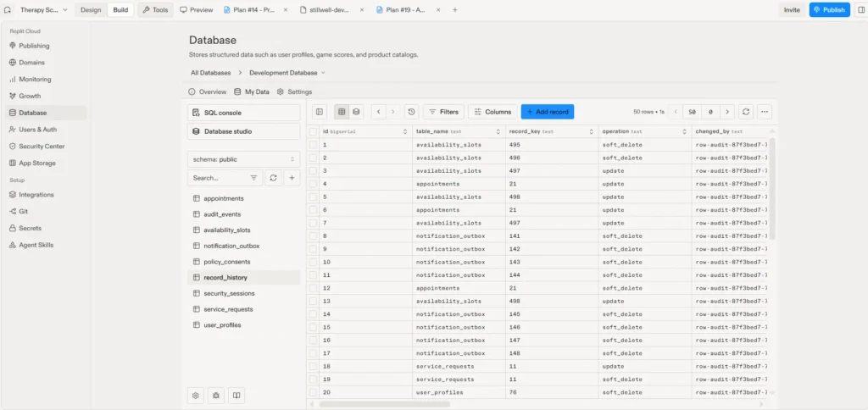
Task: Sort by the table_name column arrows
Action: tap(498, 131)
